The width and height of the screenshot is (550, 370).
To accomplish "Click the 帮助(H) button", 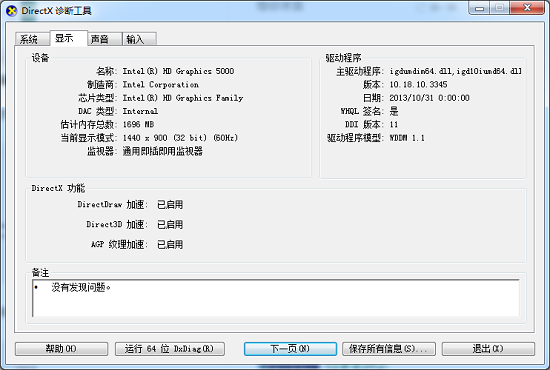I will [61, 349].
